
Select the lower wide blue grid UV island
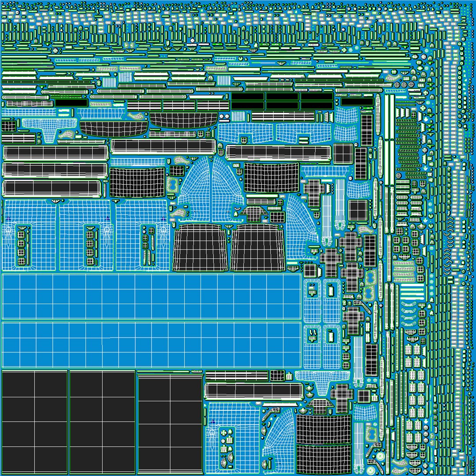152,345
